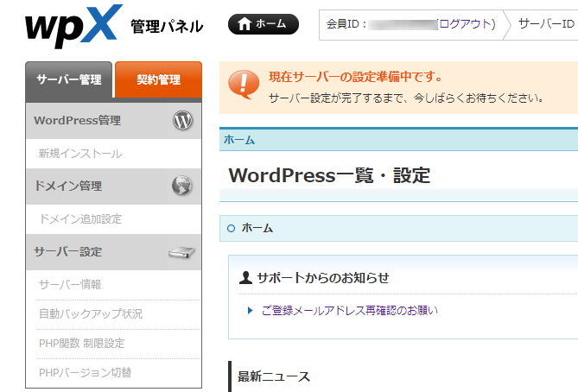Click the blue arrow beside ご登録メール notice
Viewport: 578px width, 392px height.
click(x=251, y=311)
